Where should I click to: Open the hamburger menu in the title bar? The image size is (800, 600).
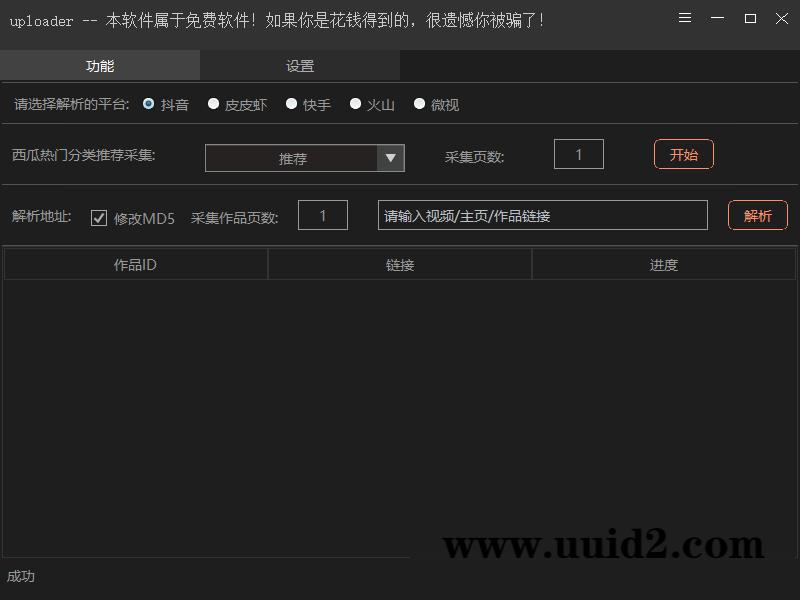click(x=684, y=18)
